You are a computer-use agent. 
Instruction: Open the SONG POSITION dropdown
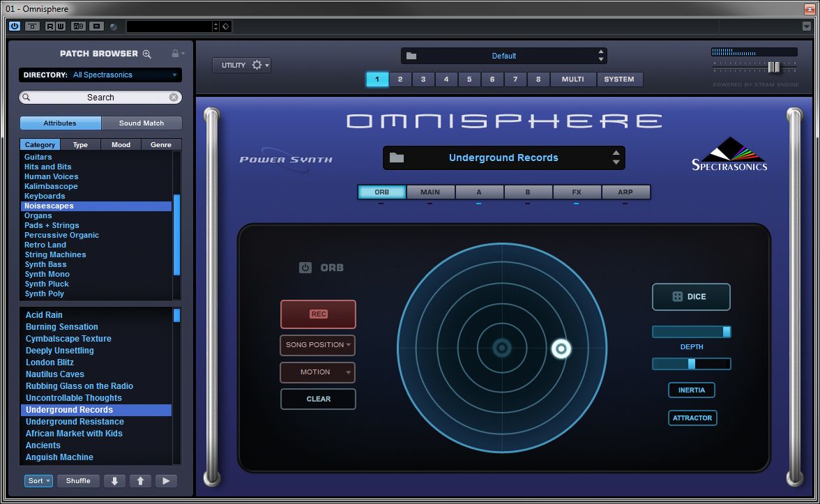318,345
